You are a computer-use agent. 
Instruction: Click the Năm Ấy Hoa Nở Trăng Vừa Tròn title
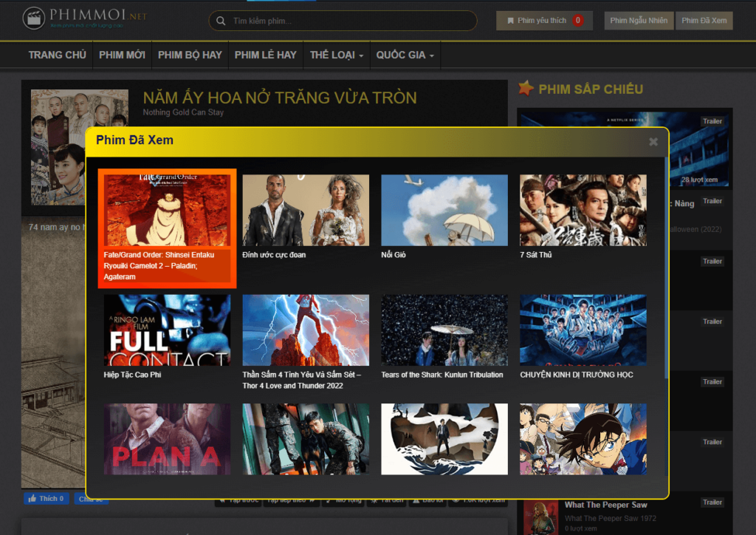(x=280, y=98)
